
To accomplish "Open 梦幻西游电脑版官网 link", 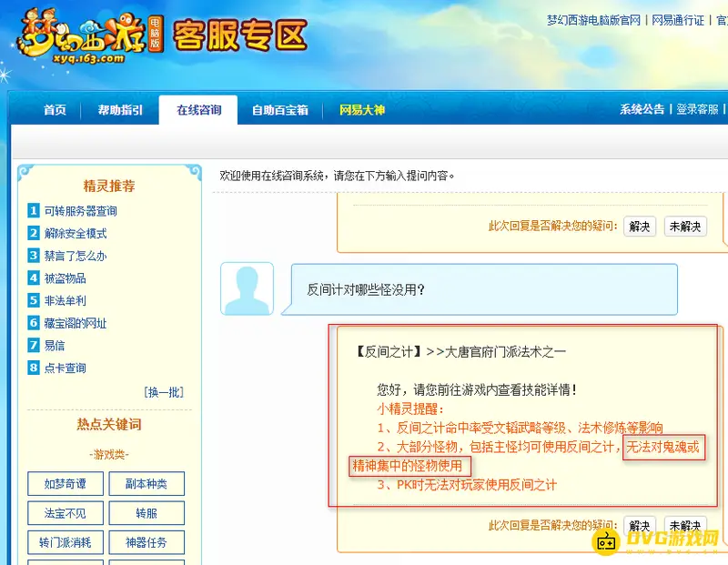I will 594,20.
